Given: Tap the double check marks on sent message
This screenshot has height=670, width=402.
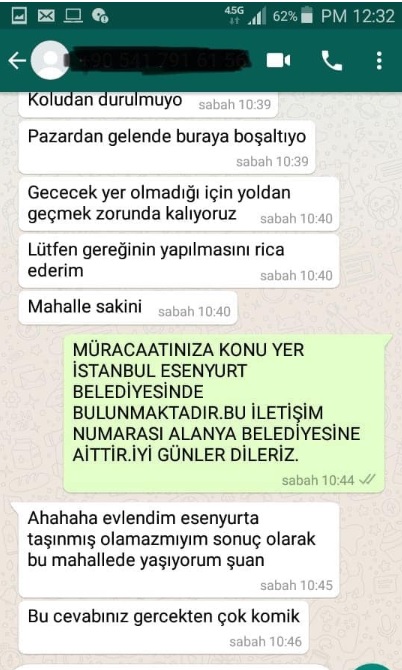Looking at the screenshot, I should pyautogui.click(x=367, y=480).
